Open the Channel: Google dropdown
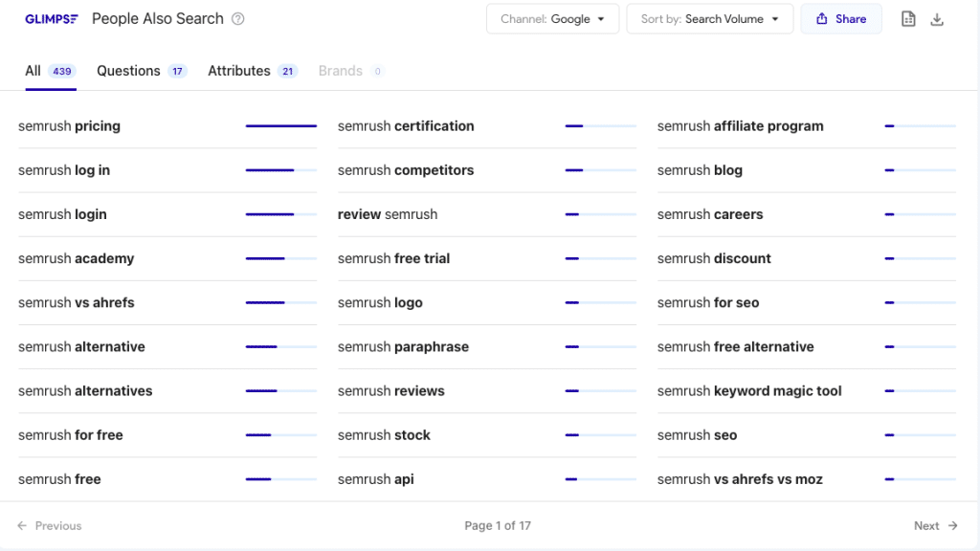 (x=552, y=18)
